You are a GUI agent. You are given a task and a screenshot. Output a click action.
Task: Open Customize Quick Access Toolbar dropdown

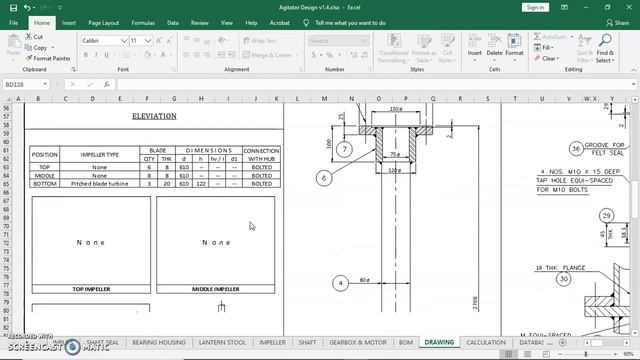pyautogui.click(x=60, y=7)
